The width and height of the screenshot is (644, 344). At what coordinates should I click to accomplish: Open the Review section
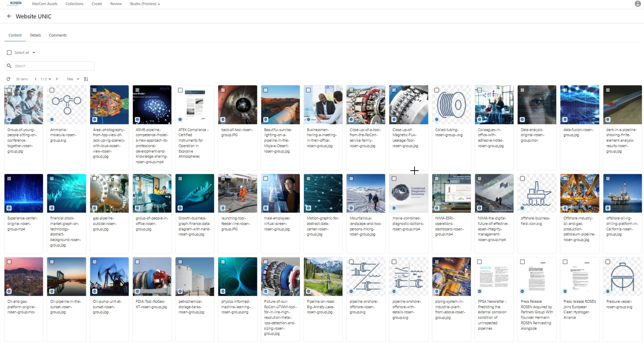[116, 4]
